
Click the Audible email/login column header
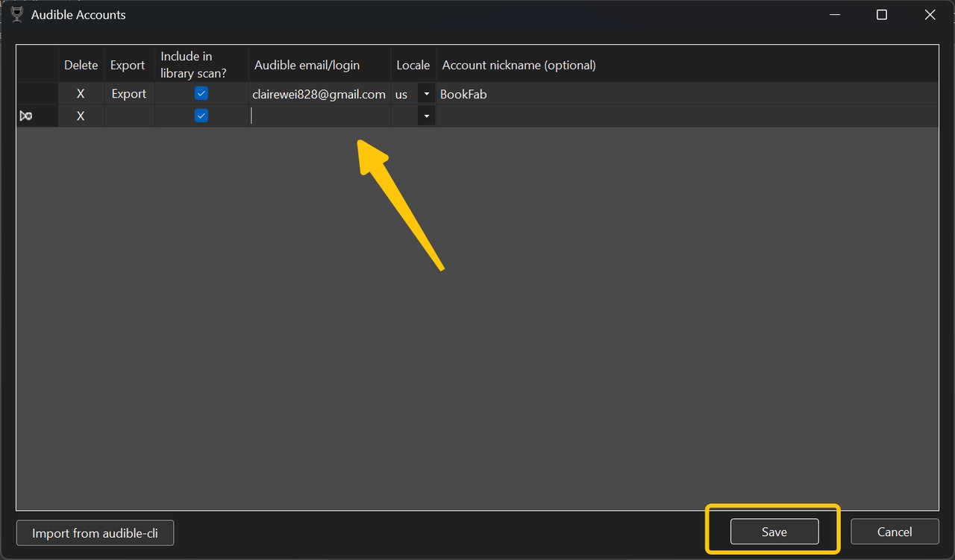click(x=307, y=65)
